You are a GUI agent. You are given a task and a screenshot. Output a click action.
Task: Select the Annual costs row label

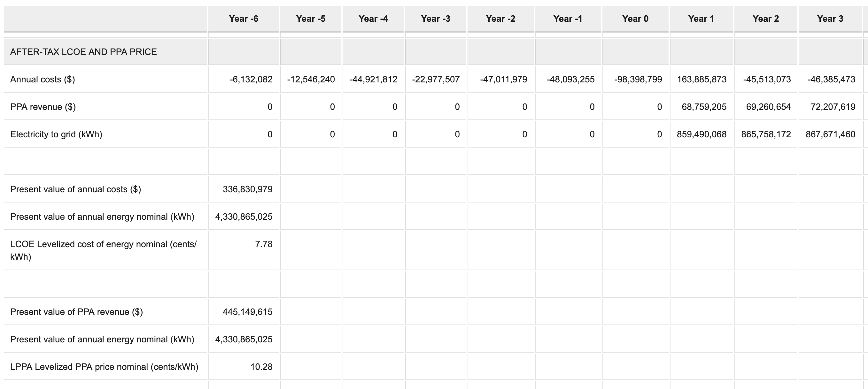(43, 80)
